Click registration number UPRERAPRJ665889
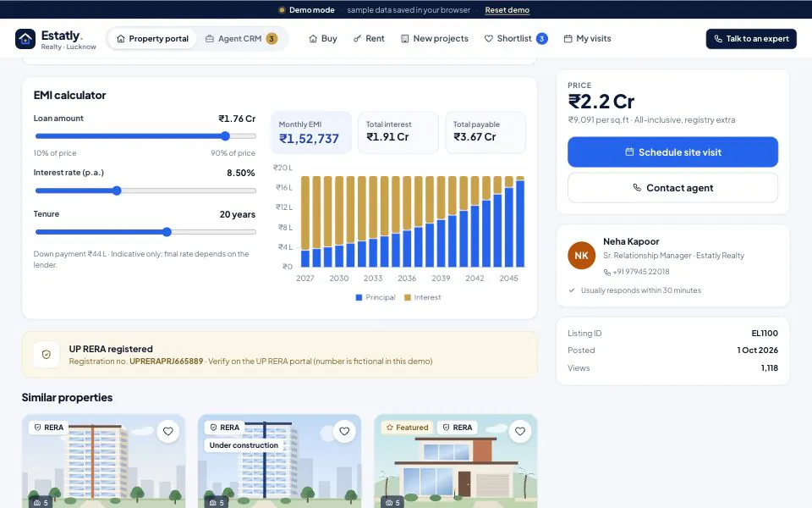The width and height of the screenshot is (812, 508). coord(167,362)
